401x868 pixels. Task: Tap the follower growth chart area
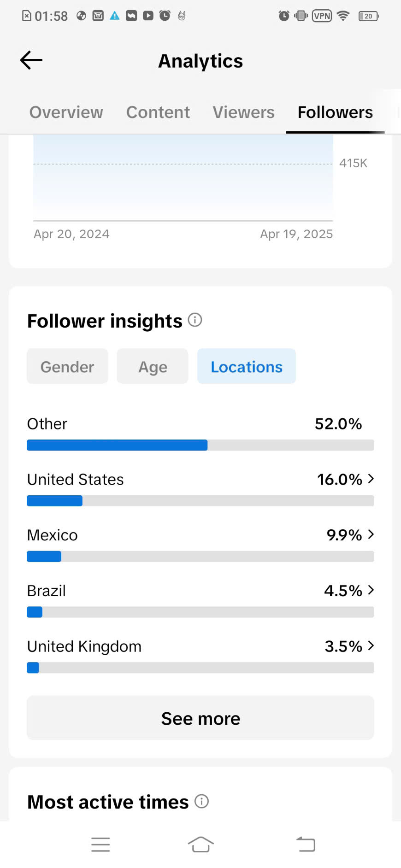pos(183,178)
